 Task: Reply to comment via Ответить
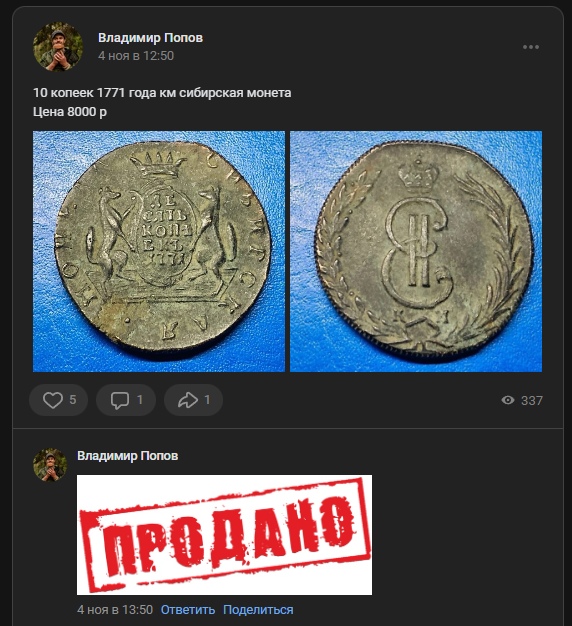click(188, 610)
